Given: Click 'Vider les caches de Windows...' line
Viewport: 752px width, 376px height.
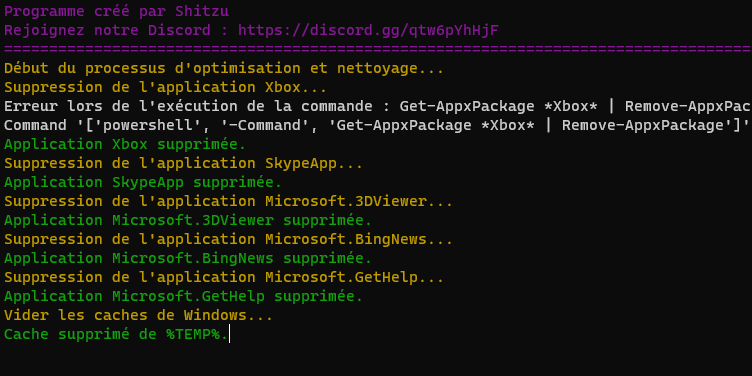Looking at the screenshot, I should pos(139,316).
